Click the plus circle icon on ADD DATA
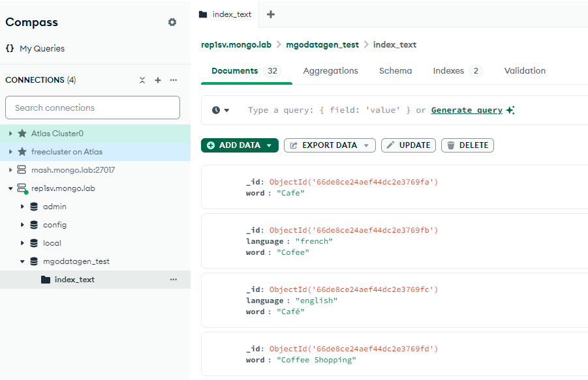Screen dimensions: 588x380 click(211, 145)
